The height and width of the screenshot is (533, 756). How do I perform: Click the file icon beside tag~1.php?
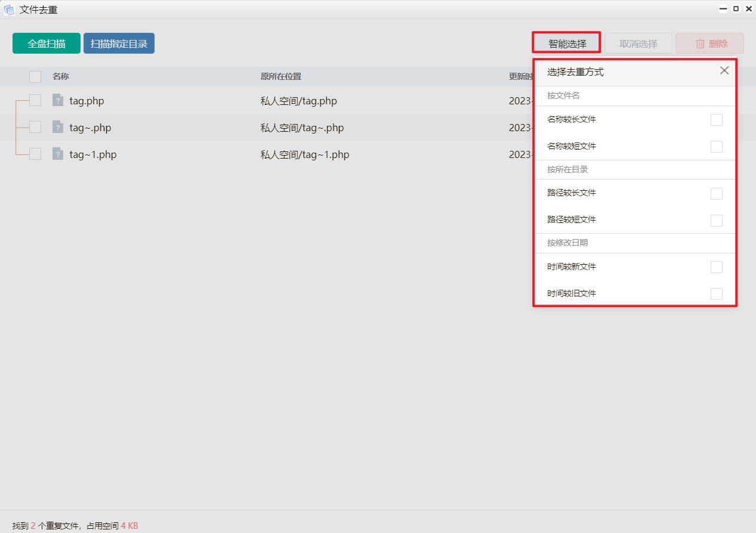[57, 154]
